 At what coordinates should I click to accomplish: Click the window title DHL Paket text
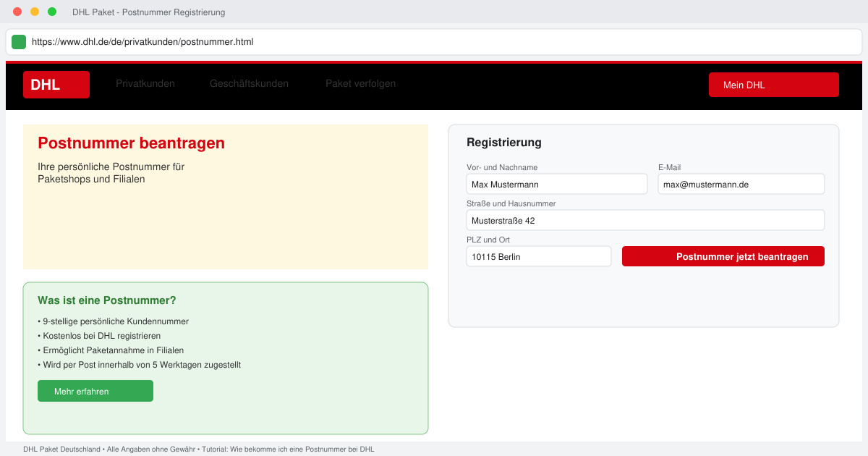pos(148,12)
